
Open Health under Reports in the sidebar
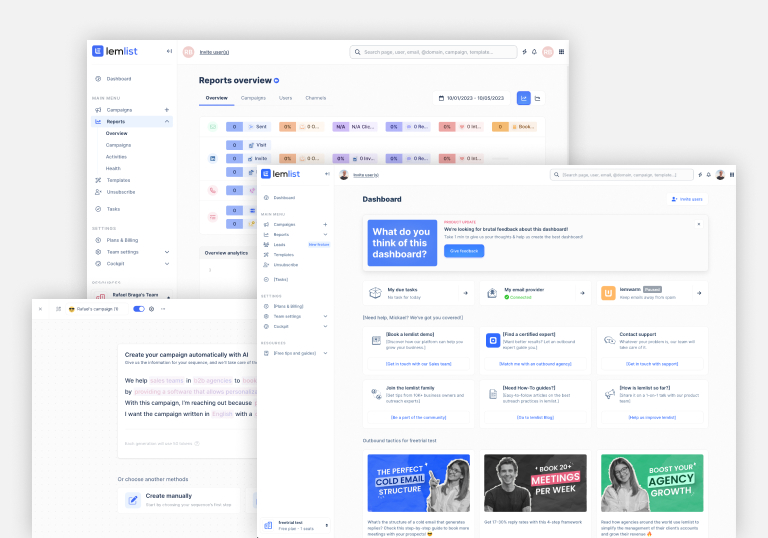[x=113, y=169]
